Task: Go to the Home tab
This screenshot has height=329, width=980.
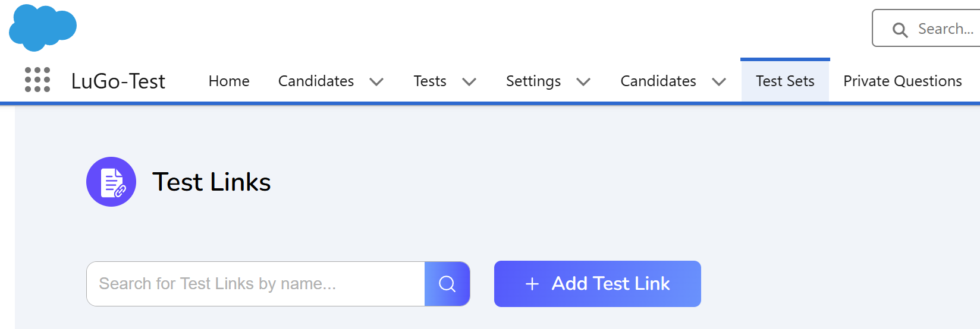Action: [229, 81]
